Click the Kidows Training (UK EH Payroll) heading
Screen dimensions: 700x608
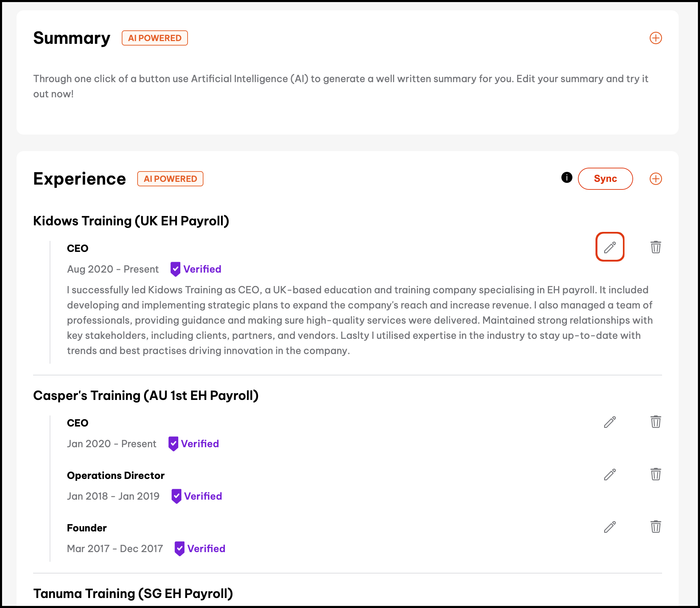coord(131,221)
